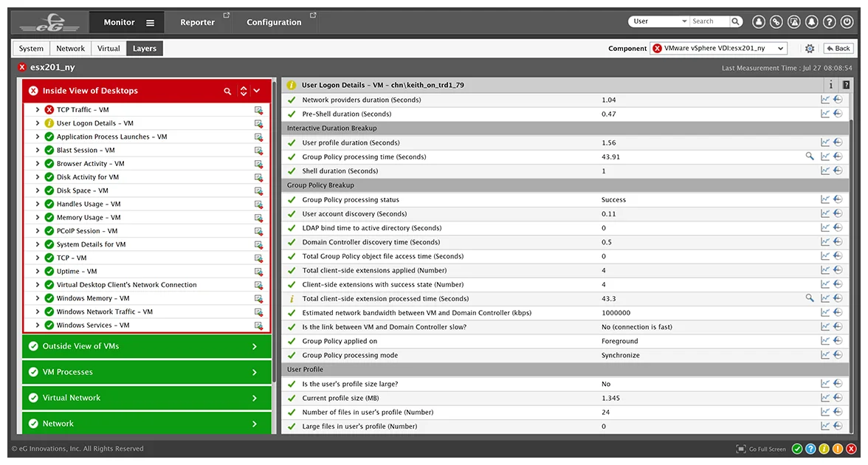This screenshot has height=465, width=868.
Task: Open the Reporter module
Action: pos(198,22)
